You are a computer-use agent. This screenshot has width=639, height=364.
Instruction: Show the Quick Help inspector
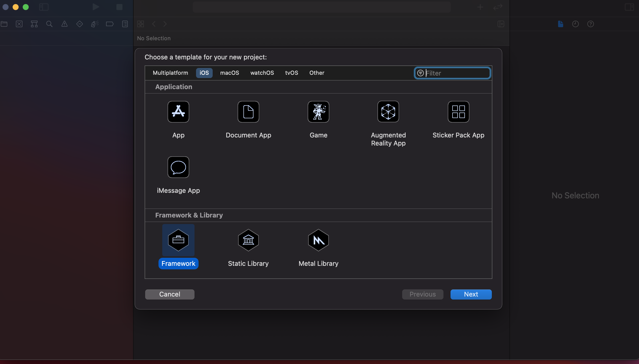(590, 24)
